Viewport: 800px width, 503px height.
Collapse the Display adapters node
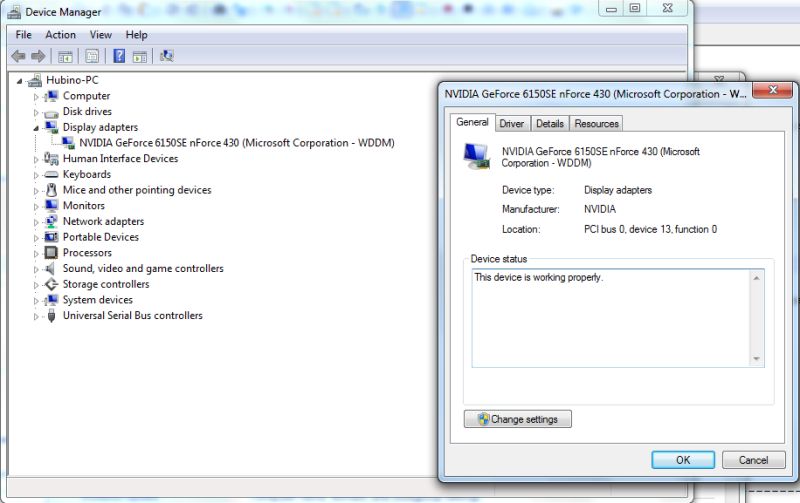pyautogui.click(x=36, y=128)
